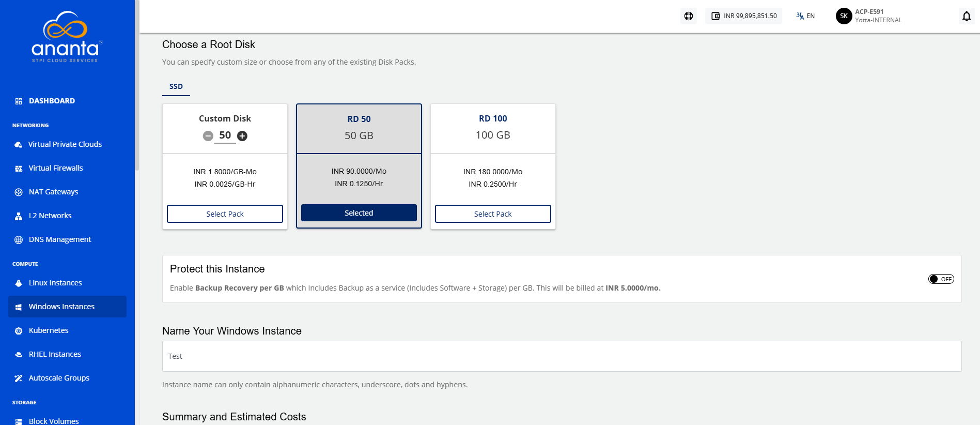Click the custom disk size value 50
This screenshot has width=980, height=425.
click(225, 135)
